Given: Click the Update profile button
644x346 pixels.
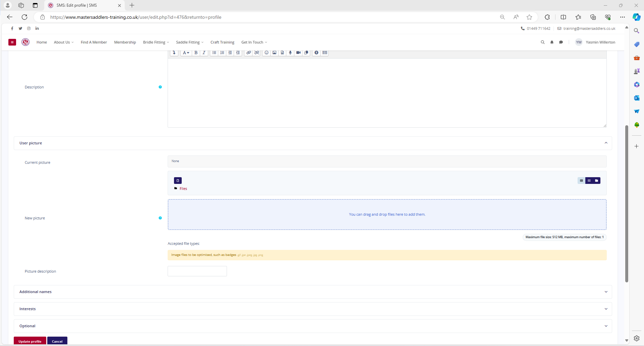Looking at the screenshot, I should (30, 341).
